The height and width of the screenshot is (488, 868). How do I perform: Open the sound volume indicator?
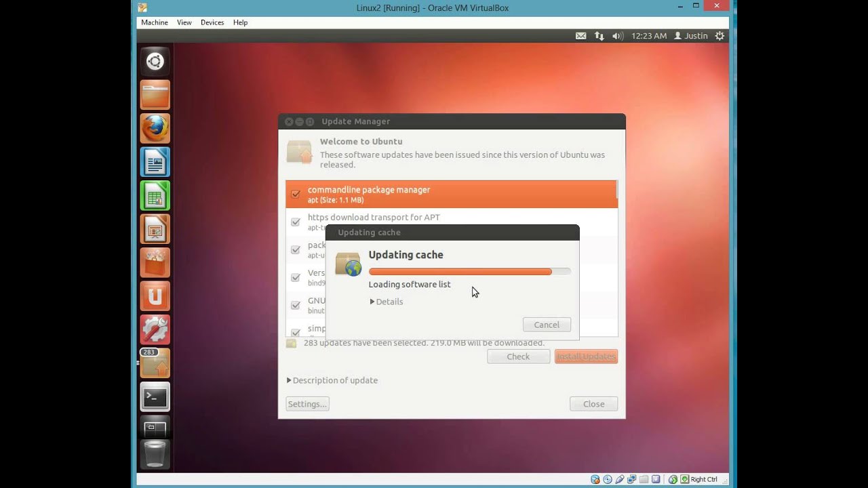tap(617, 36)
